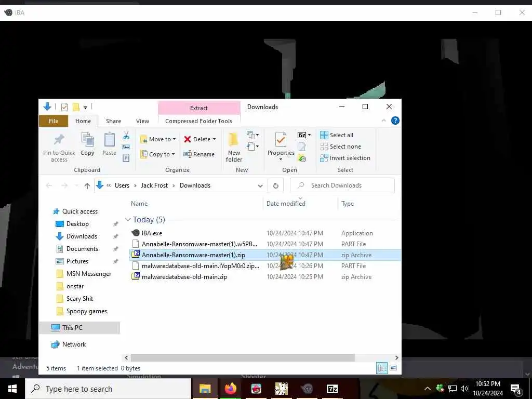This screenshot has height=399, width=532.
Task: Open address bar history dropdown
Action: [x=260, y=185]
